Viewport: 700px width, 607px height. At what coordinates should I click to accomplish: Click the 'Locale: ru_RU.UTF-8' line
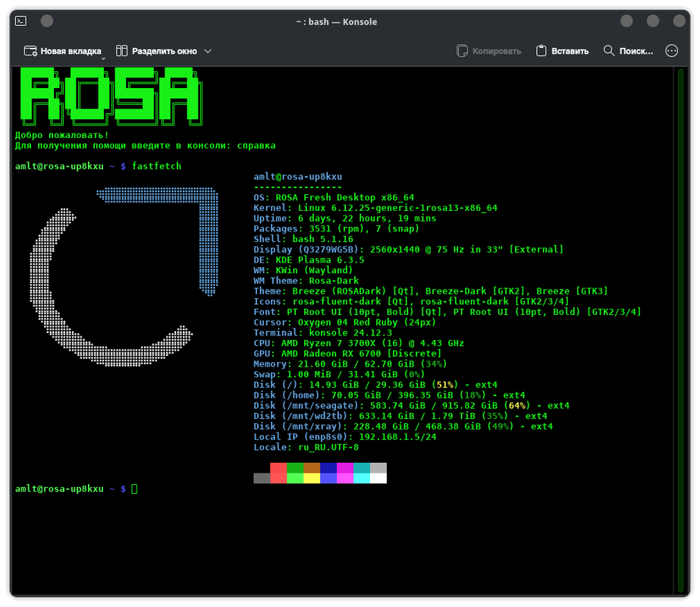[306, 447]
